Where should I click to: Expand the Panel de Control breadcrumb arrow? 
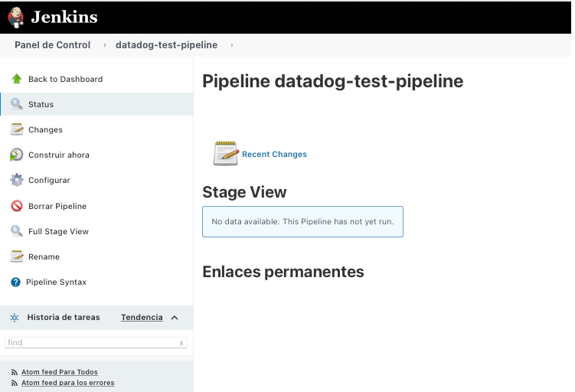pyautogui.click(x=105, y=45)
